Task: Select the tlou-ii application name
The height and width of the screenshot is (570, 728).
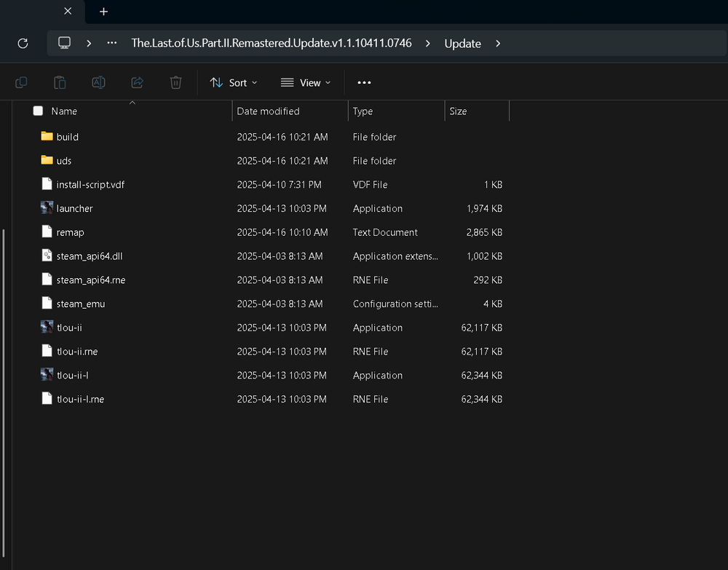Action: (x=69, y=328)
